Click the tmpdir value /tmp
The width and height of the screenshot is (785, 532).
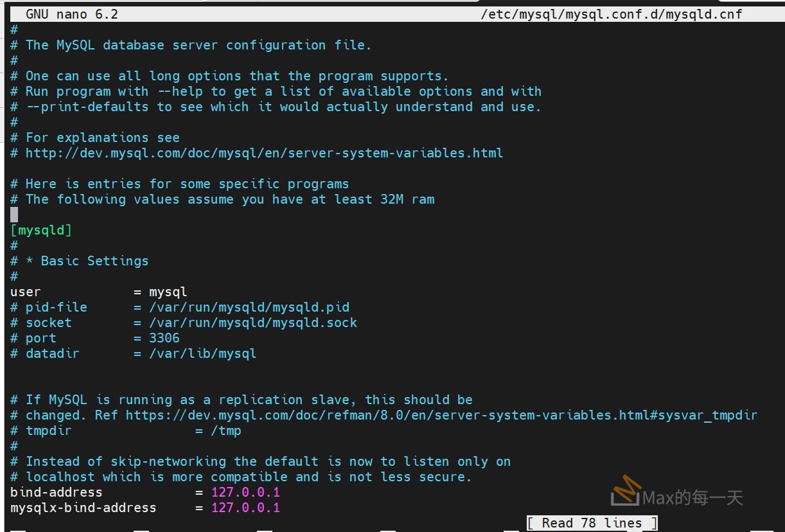(225, 430)
